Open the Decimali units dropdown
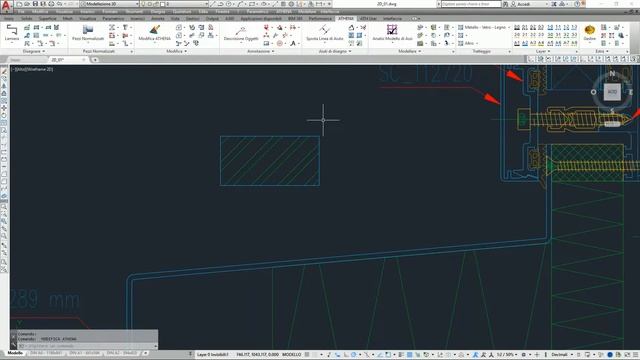This screenshot has width=640, height=360. (x=561, y=354)
